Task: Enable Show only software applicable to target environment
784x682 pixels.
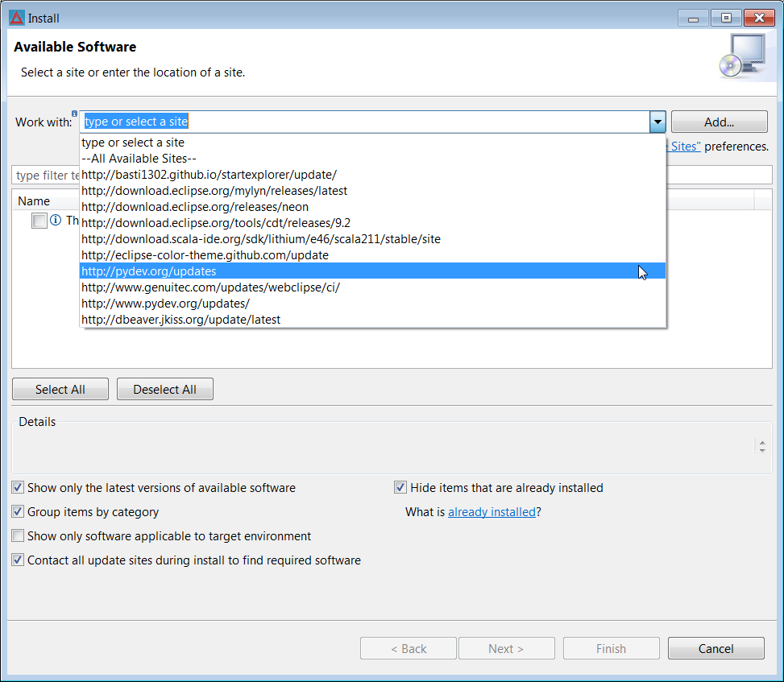Action: 18,536
